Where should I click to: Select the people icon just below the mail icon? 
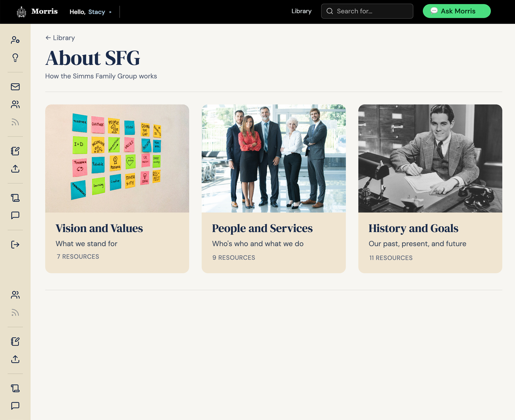(15, 104)
